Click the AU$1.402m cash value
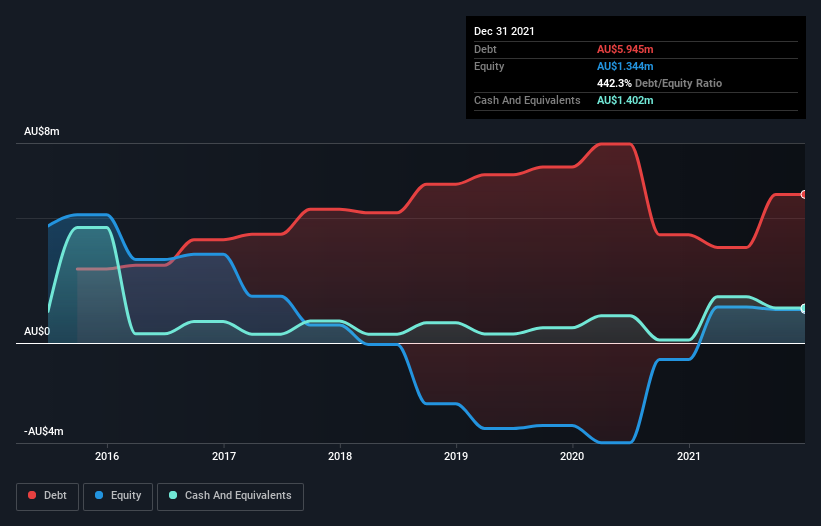 click(625, 100)
